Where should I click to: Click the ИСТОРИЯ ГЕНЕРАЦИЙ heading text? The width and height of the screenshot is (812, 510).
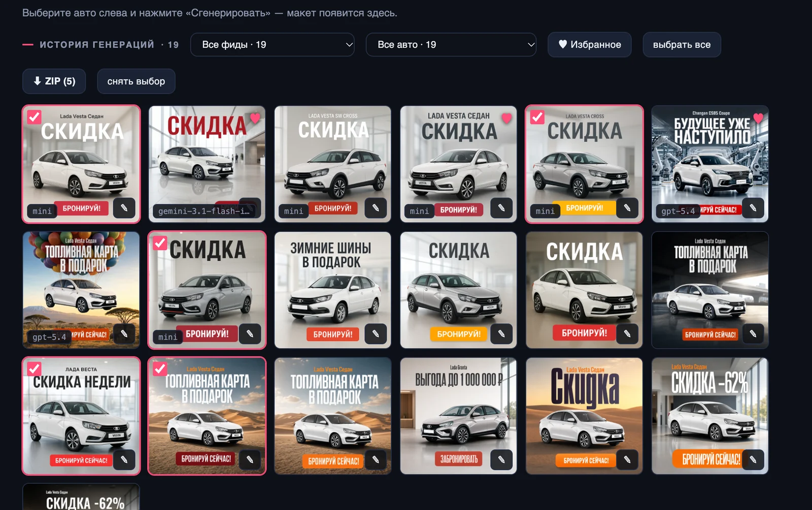[97, 45]
